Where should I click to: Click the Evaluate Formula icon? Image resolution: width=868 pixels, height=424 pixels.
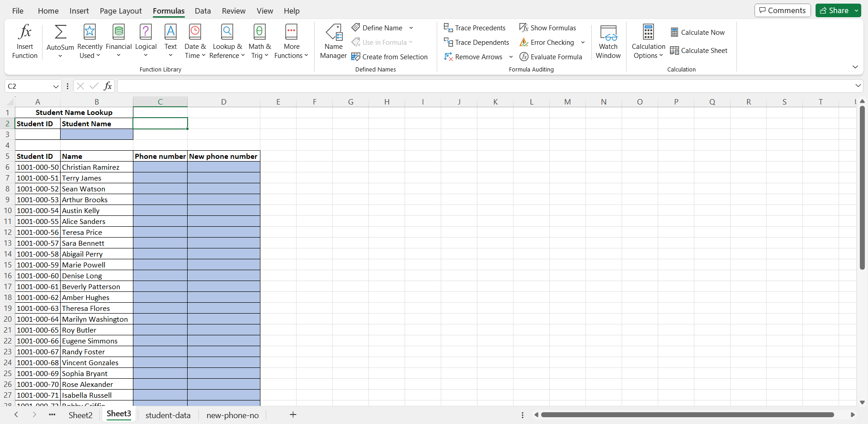tap(551, 57)
